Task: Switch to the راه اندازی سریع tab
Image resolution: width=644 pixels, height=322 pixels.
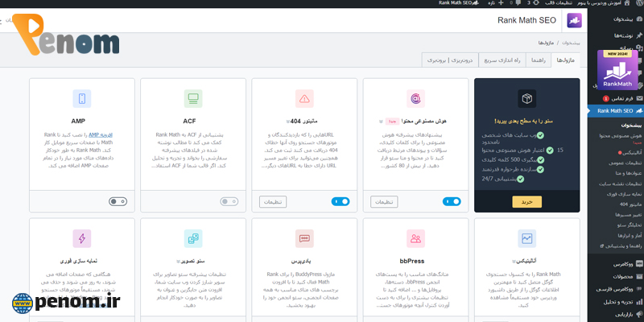Action: [x=492, y=60]
